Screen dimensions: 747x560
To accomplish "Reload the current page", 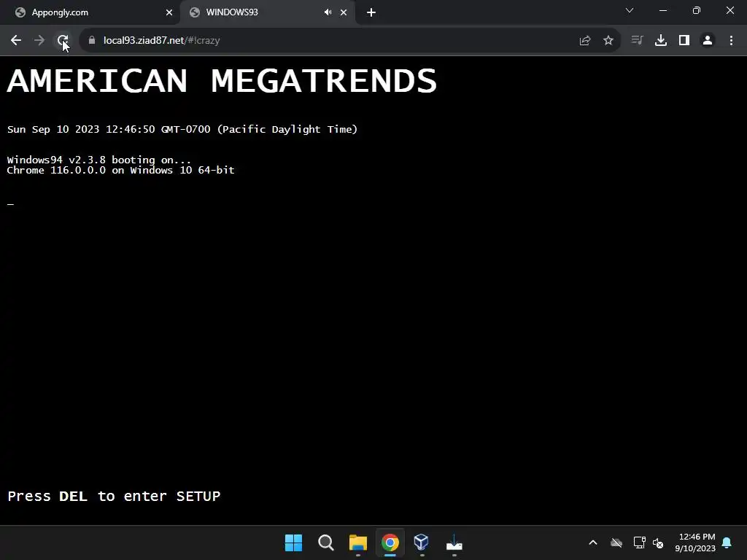I will click(63, 41).
